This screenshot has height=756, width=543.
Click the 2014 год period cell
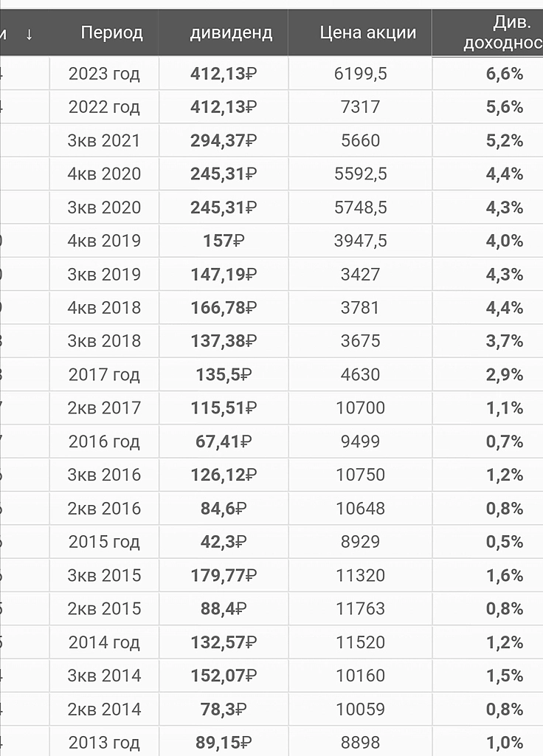coord(104,642)
